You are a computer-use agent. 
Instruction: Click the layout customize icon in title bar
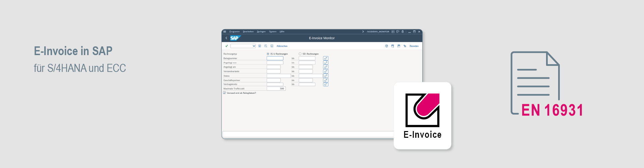coord(398,32)
